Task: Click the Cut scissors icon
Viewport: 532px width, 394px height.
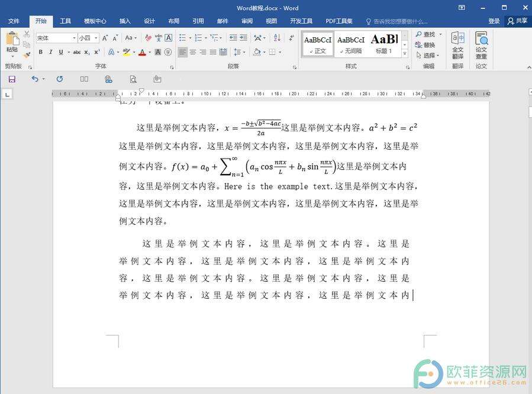Action: click(x=27, y=34)
